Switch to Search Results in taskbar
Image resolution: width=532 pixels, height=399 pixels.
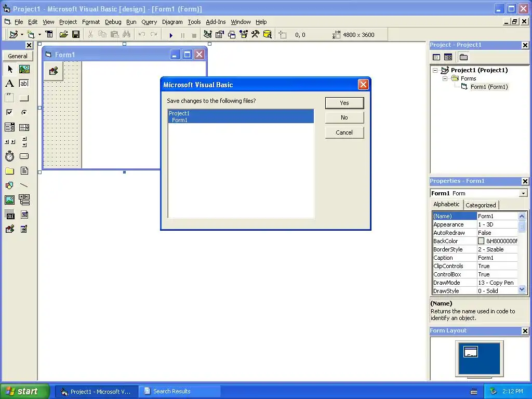pos(180,391)
